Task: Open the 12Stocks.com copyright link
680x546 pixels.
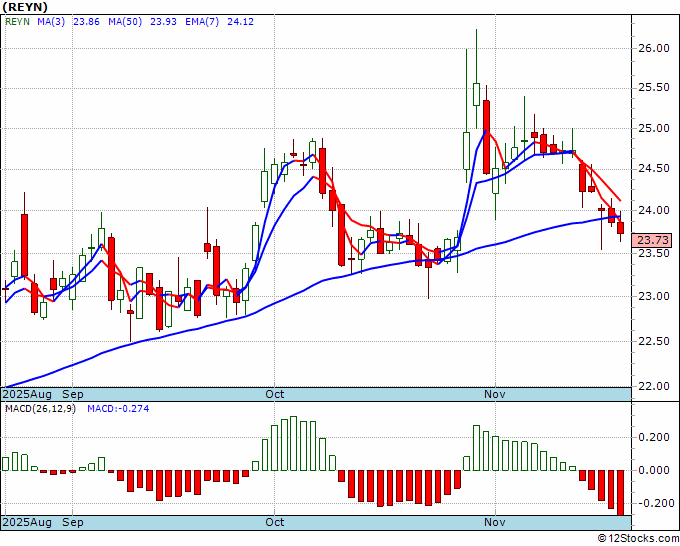Action: (x=638, y=539)
